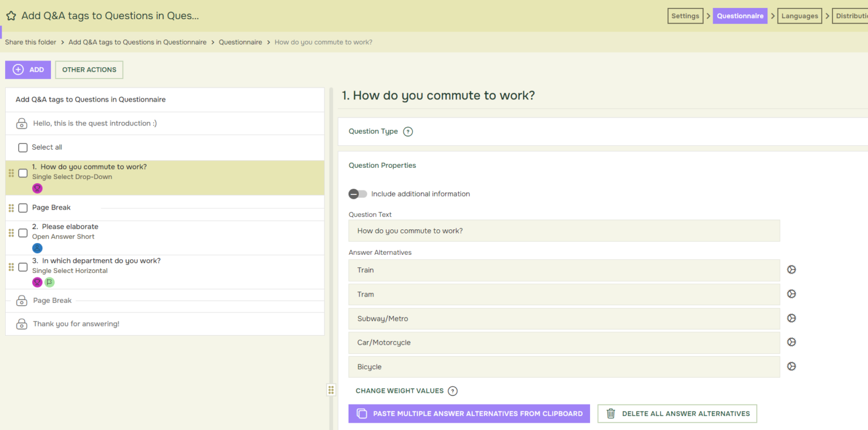Switch to the Settings step tab
Image resolution: width=868 pixels, height=430 pixels.
[685, 16]
